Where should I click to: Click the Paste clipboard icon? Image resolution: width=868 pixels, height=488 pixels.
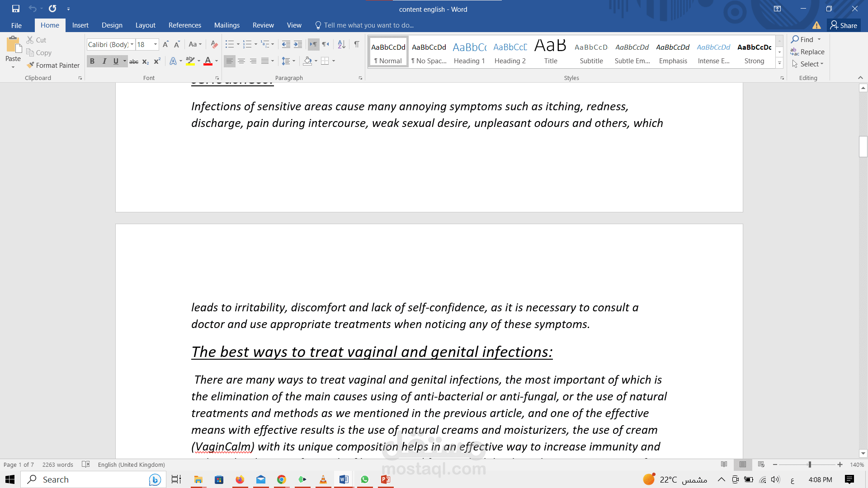13,45
